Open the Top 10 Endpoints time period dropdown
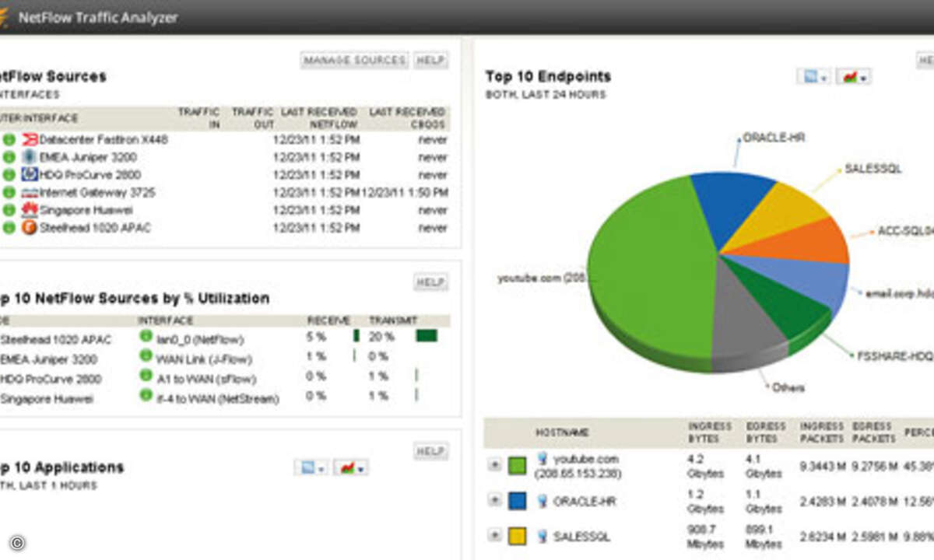Viewport: 934px width, 560px height. [x=813, y=76]
